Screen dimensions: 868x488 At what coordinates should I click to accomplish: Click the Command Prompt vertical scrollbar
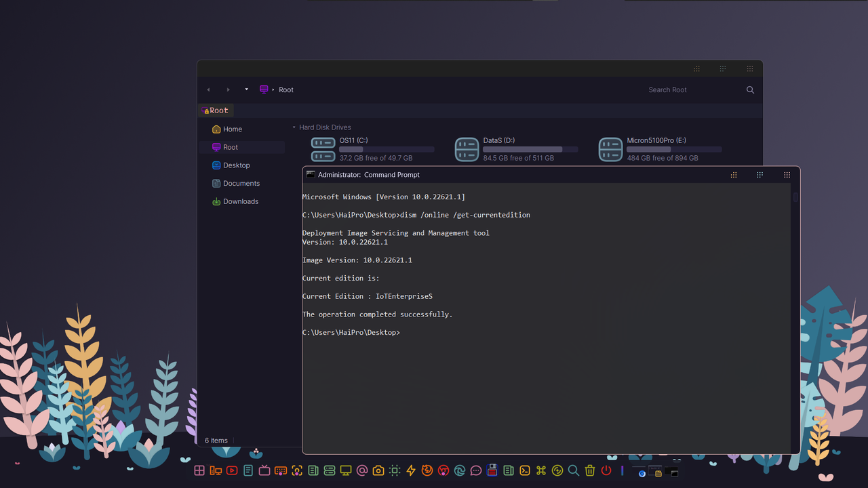[x=796, y=319]
